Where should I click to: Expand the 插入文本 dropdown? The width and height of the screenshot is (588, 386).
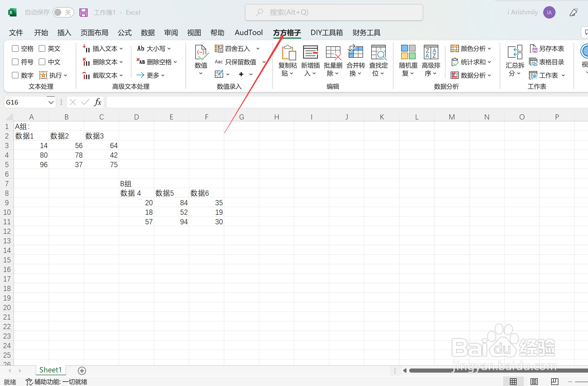tap(121, 48)
